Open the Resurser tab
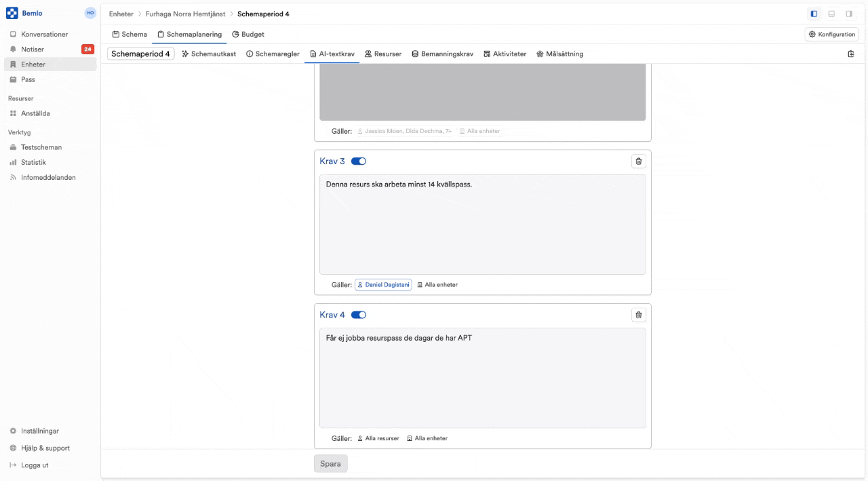Screen dimensions: 868x481 tap(383, 54)
